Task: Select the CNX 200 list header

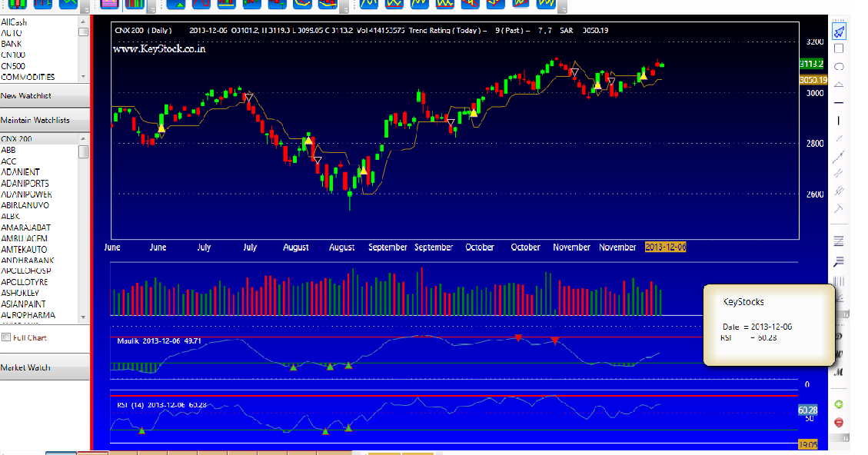Action: click(x=38, y=139)
